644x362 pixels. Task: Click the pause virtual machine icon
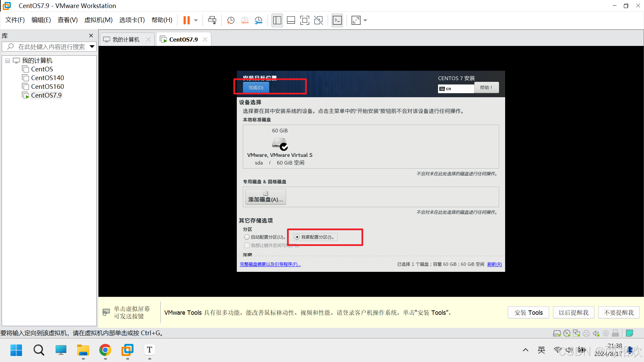(186, 20)
